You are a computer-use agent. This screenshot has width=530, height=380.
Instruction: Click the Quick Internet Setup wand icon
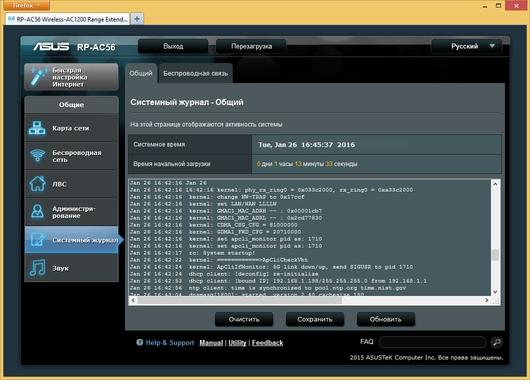(38, 77)
